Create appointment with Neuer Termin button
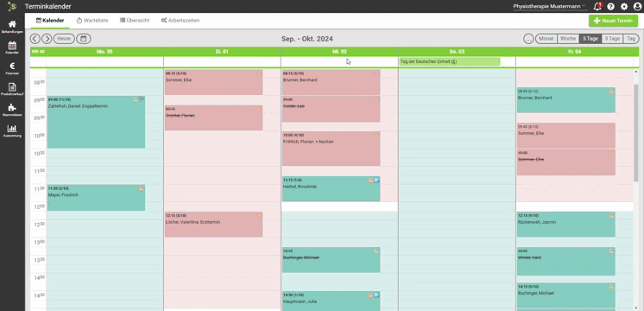 (x=613, y=21)
